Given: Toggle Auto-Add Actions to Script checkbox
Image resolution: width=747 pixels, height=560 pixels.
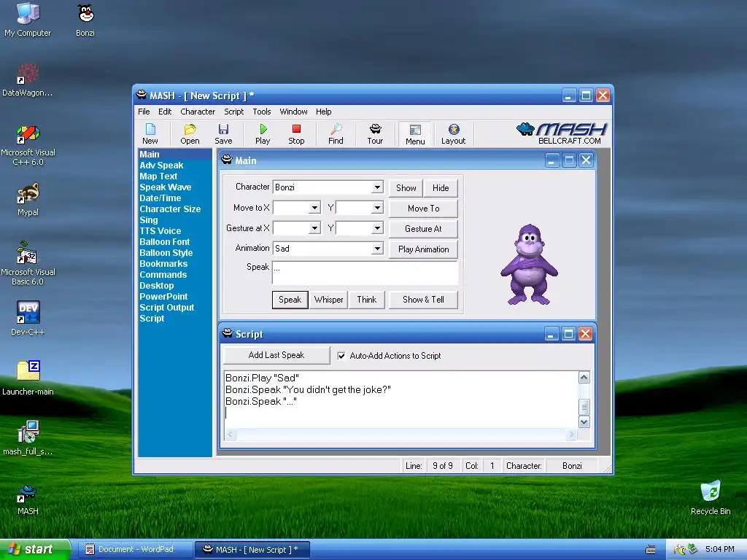Looking at the screenshot, I should point(341,356).
